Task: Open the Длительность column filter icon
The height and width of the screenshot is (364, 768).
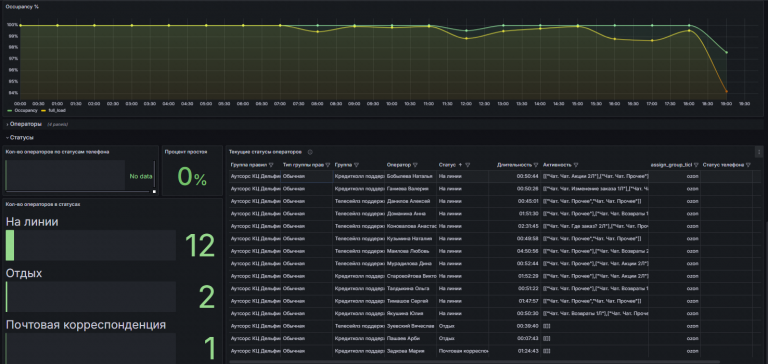Action: coord(536,165)
